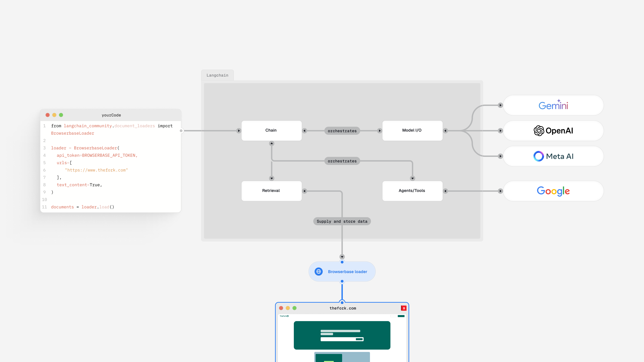The width and height of the screenshot is (644, 362).
Task: Select the Langchain tab
Action: point(217,75)
